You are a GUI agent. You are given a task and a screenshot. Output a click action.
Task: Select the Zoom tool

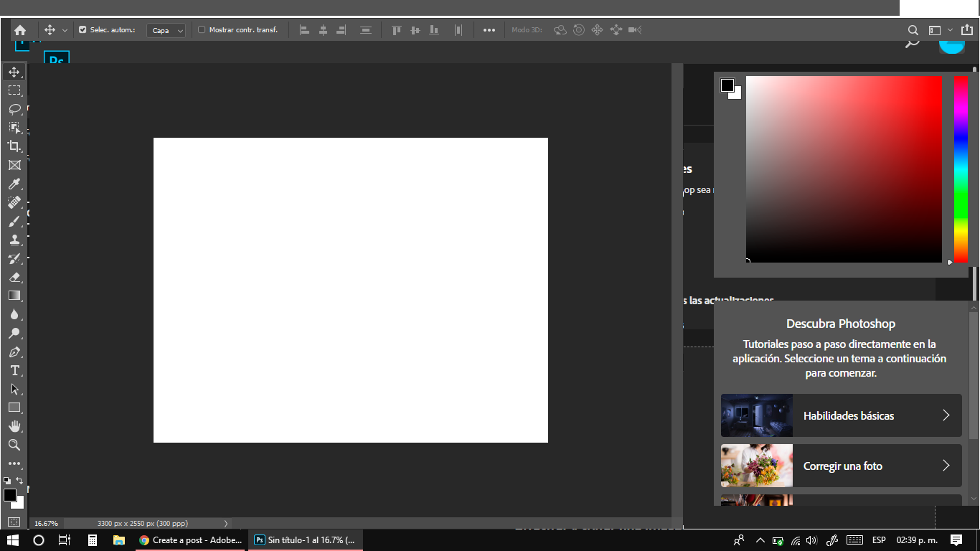[x=14, y=444]
